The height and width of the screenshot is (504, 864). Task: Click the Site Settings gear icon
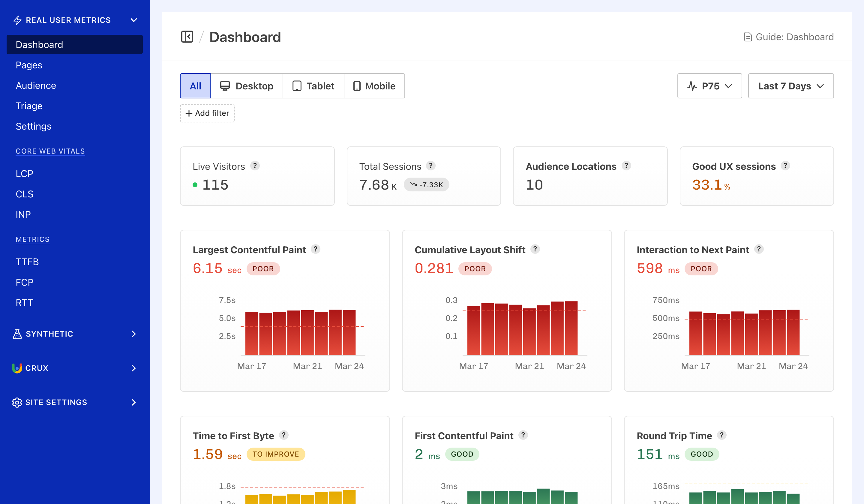(17, 403)
